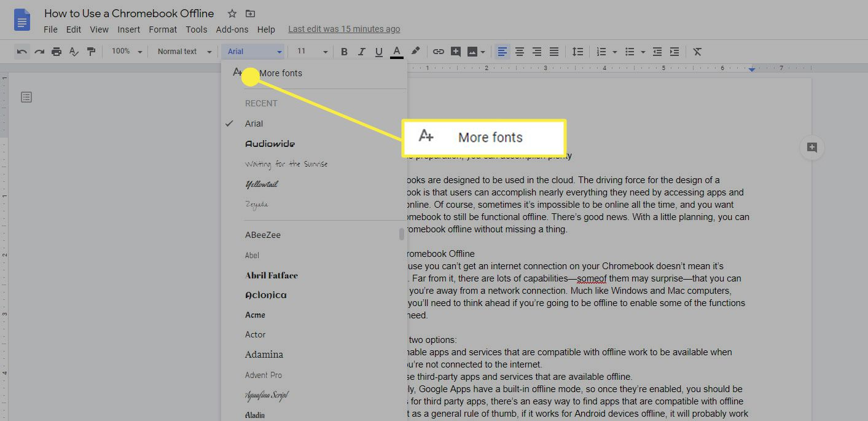
Task: Expand the bulleted list options arrow
Action: pyautogui.click(x=643, y=52)
